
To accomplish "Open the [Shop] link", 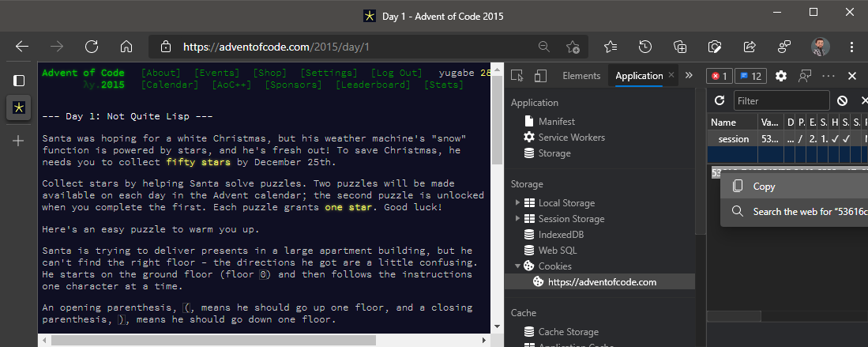I will point(270,73).
